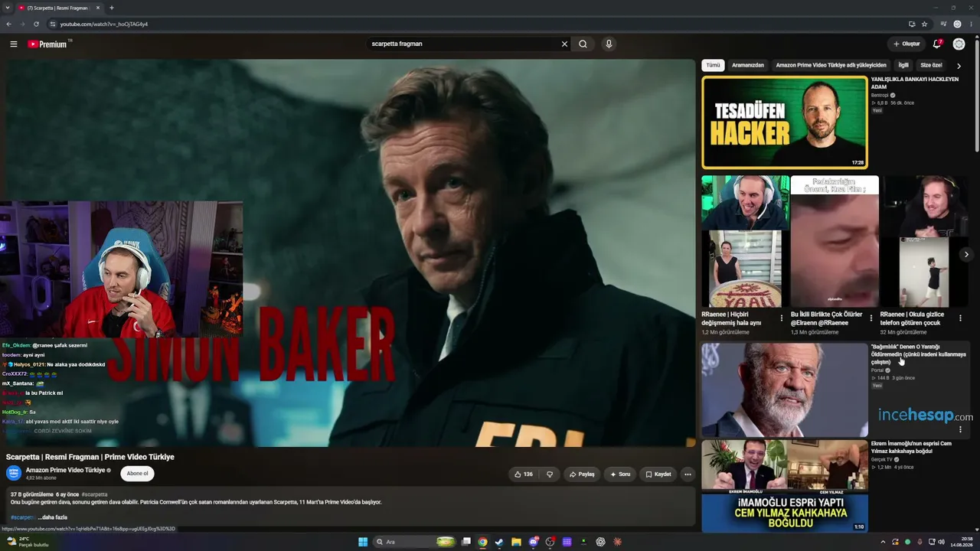This screenshot has width=980, height=551.
Task: Open the Mel Gibson Portal video thumbnail
Action: click(x=785, y=390)
